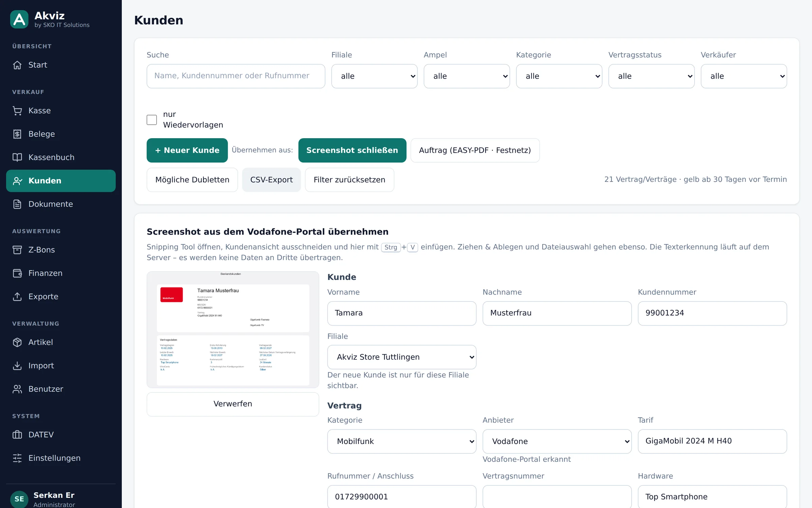This screenshot has width=812, height=508.
Task: Click the Vorname field containing Tamara
Action: (402, 313)
